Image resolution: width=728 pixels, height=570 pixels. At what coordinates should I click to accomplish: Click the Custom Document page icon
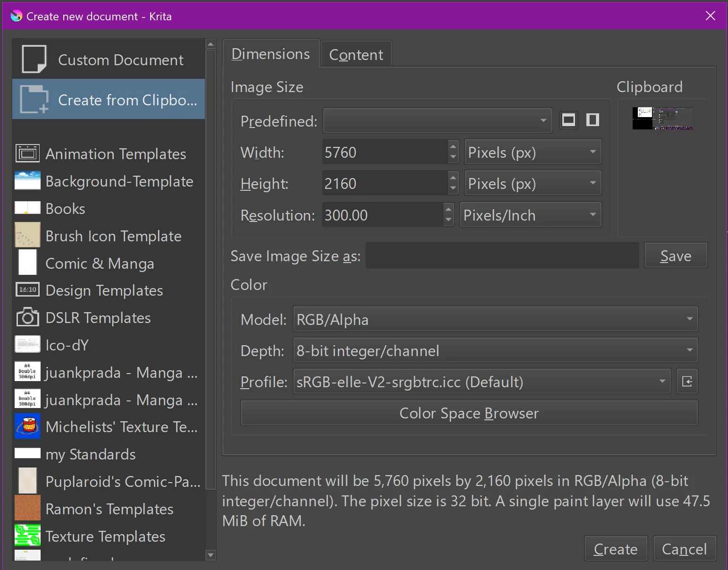point(34,59)
